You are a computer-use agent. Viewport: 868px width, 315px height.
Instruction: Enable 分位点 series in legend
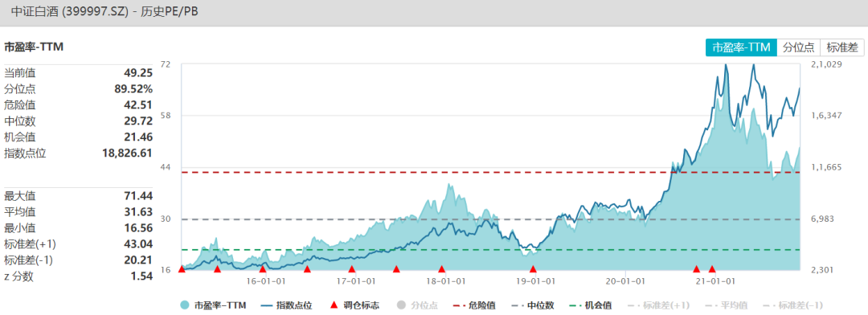coord(417,305)
